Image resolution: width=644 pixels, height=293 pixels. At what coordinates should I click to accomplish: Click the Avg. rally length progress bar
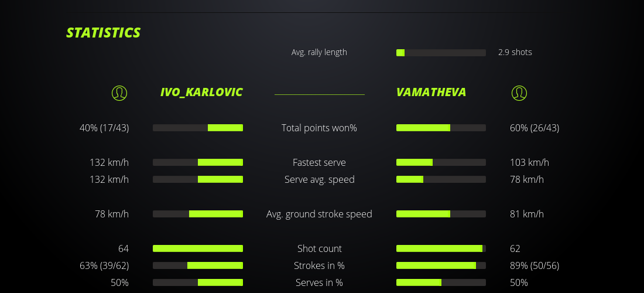441,53
